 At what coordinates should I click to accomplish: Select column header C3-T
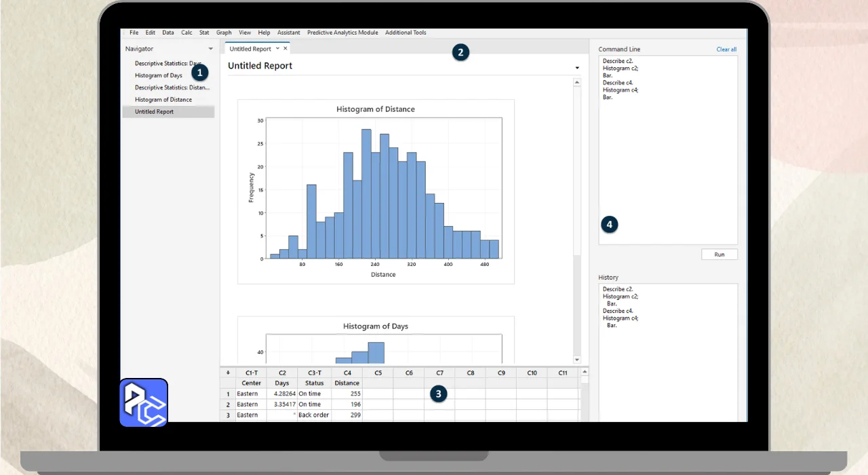[315, 373]
